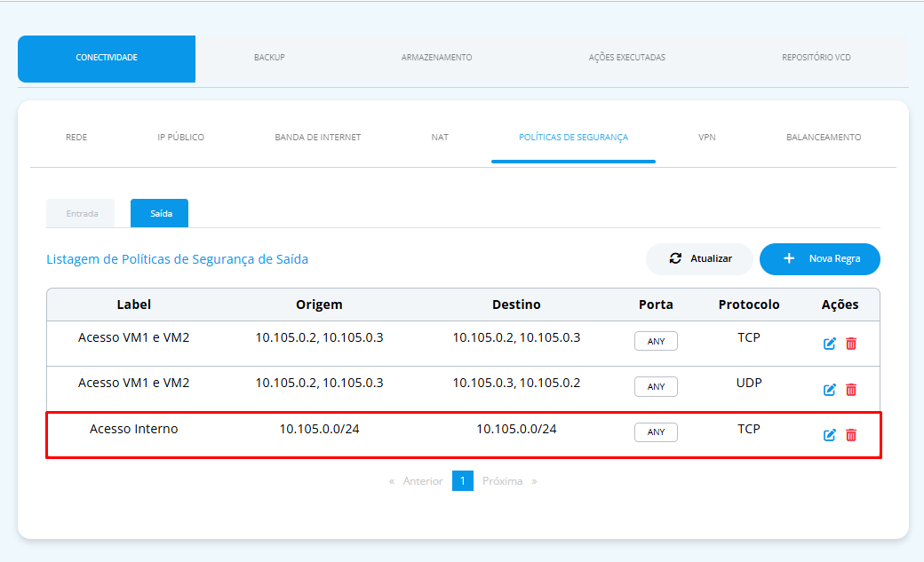Click the Protocolo column header
924x562 pixels.
pos(749,305)
